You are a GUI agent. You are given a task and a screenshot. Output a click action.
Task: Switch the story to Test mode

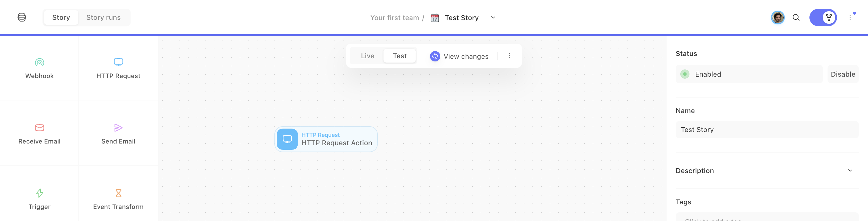(400, 56)
